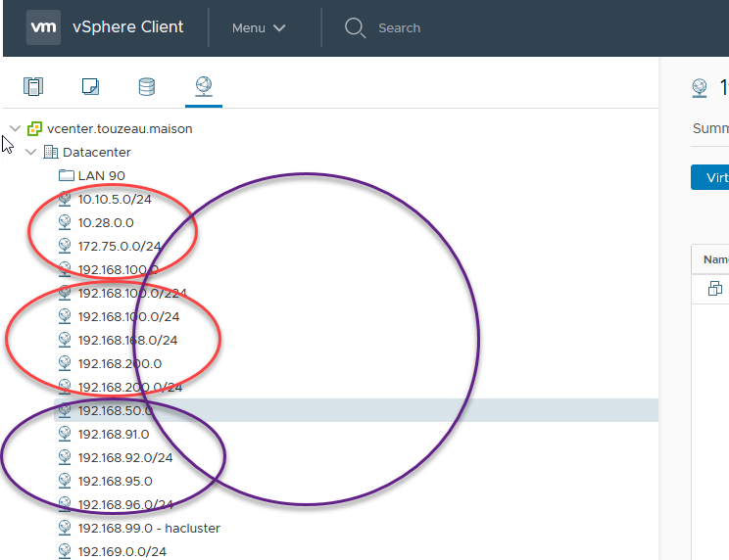Open the Menu dropdown
Viewport: 729px width, 560px height.
pos(259,27)
